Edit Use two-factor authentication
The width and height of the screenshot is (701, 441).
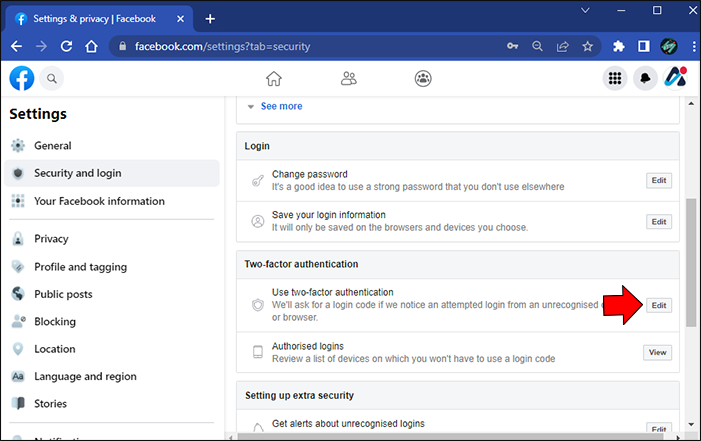(x=658, y=305)
